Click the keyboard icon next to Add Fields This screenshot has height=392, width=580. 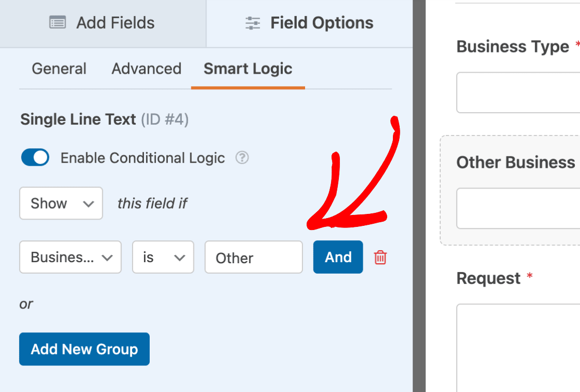tap(57, 22)
